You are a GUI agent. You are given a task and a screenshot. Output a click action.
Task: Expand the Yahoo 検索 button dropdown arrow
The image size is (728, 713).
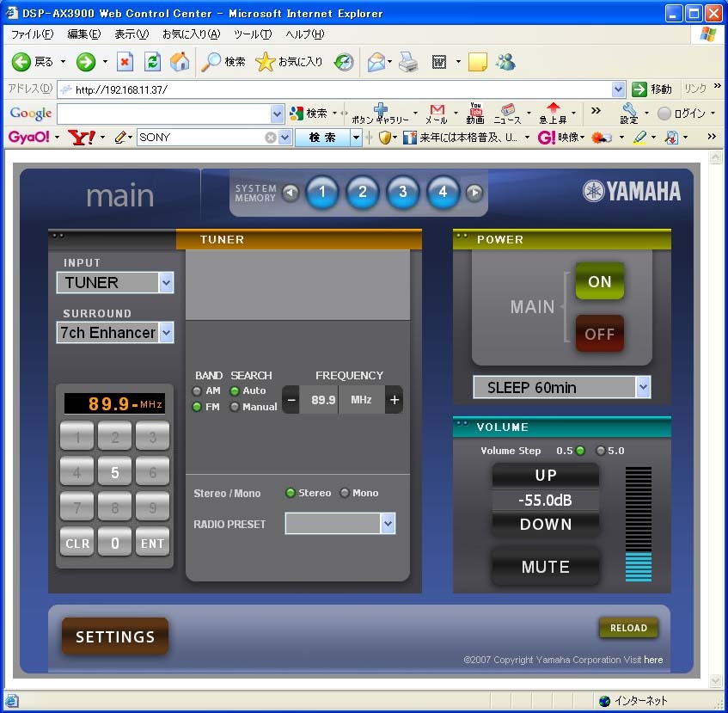click(356, 138)
